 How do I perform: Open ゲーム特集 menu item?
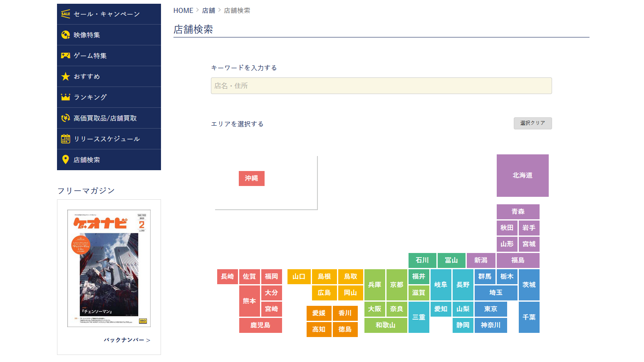click(109, 56)
